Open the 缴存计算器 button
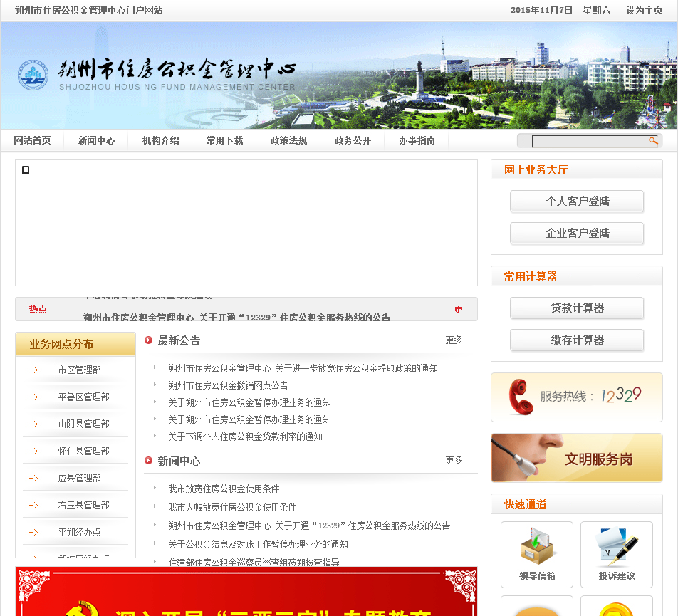The width and height of the screenshot is (678, 616). [577, 340]
